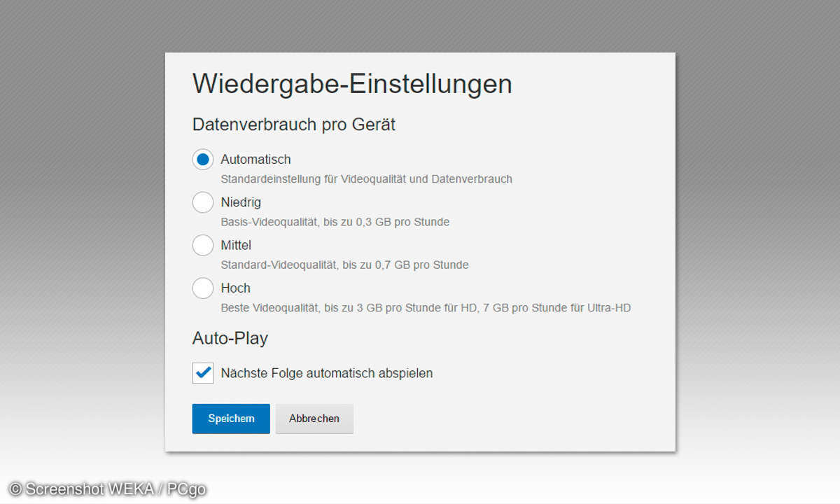Click the Datenverbrauch pro Gerät heading
840x504 pixels.
pos(294,125)
